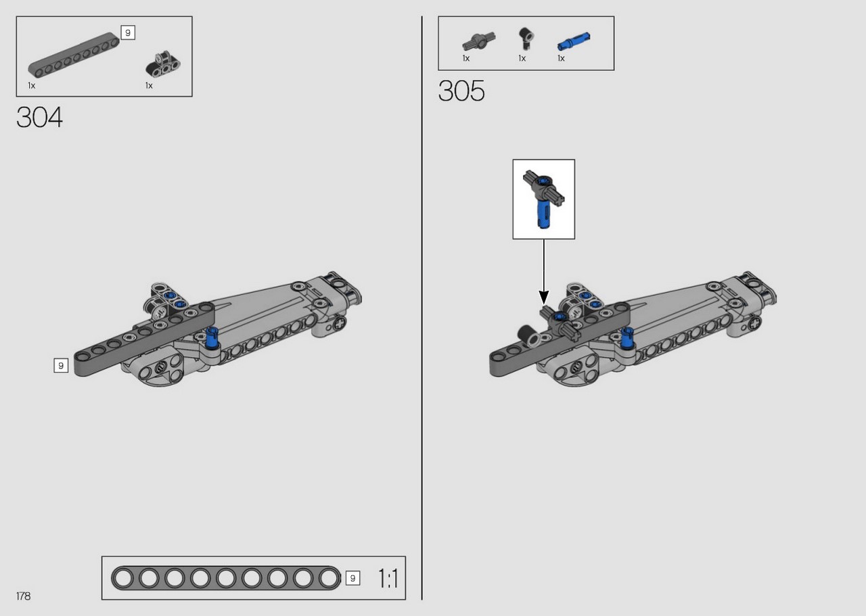Click the step number 305

point(461,91)
